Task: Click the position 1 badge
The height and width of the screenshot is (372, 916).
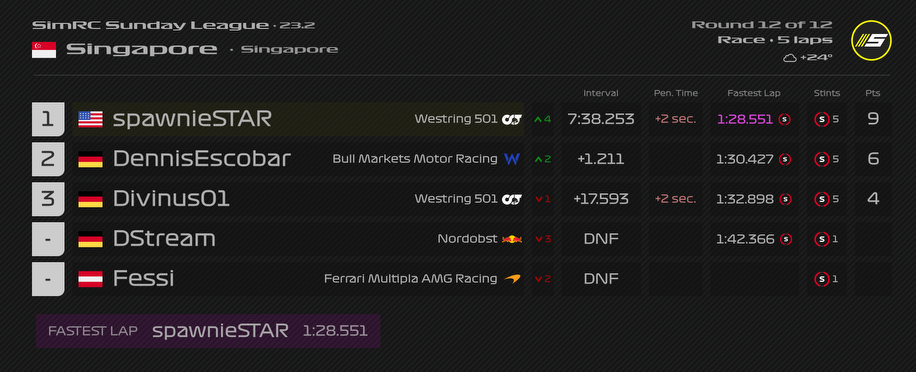Action: (48, 119)
